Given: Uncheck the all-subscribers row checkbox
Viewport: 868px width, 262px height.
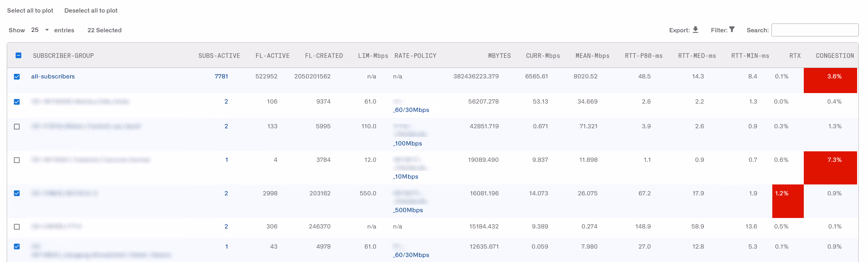Looking at the screenshot, I should coord(17,77).
